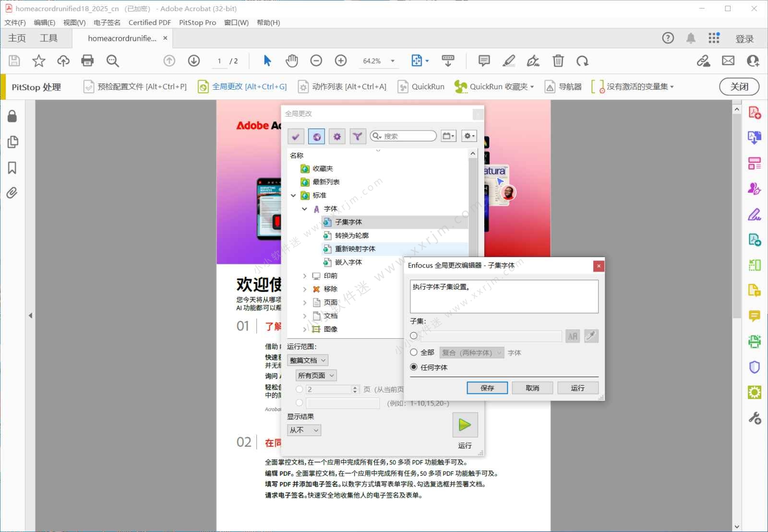Click the Save file icon
768x532 pixels.
click(x=14, y=60)
